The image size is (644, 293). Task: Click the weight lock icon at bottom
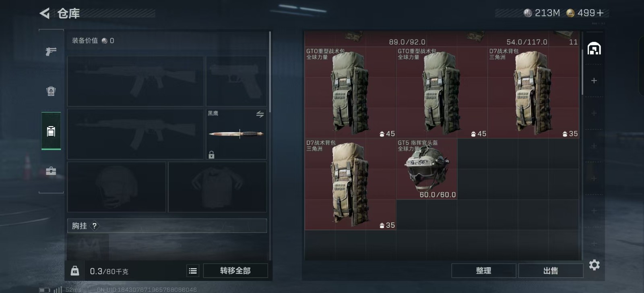75,271
